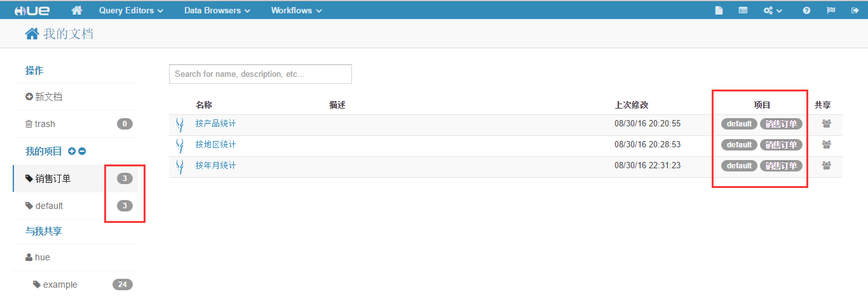
Task: Click the flag tour icon in navbar
Action: (x=831, y=10)
